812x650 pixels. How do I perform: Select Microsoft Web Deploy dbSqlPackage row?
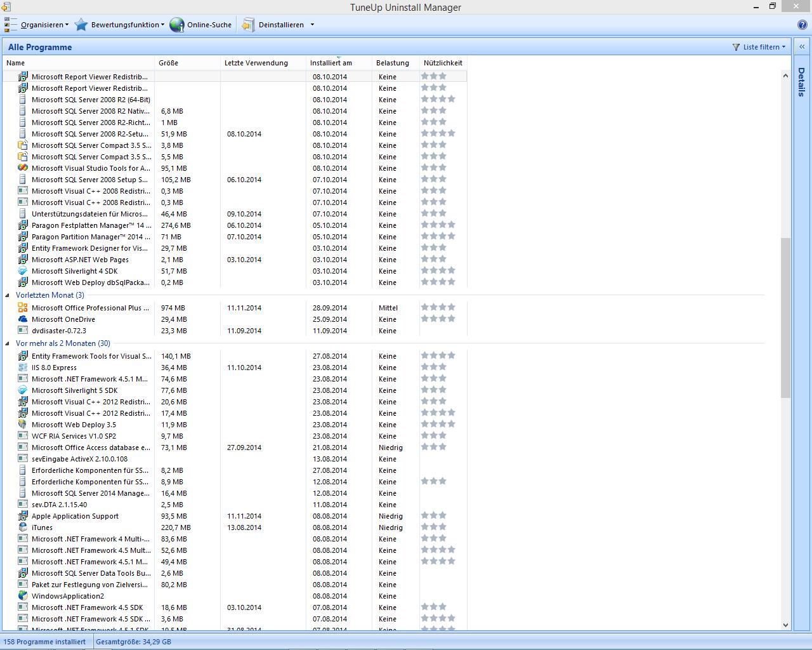235,282
